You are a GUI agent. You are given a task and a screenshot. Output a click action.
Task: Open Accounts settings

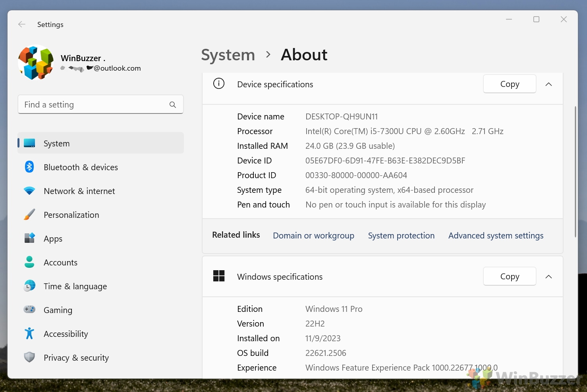[100, 262]
